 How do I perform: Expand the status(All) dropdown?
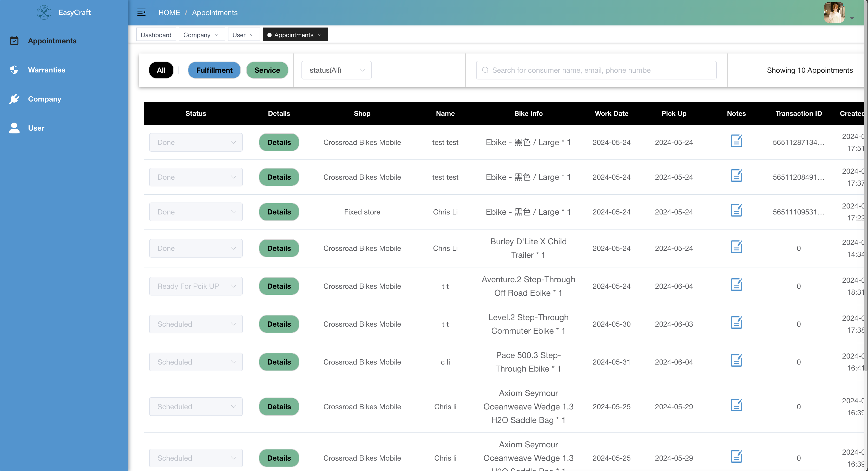coord(336,70)
